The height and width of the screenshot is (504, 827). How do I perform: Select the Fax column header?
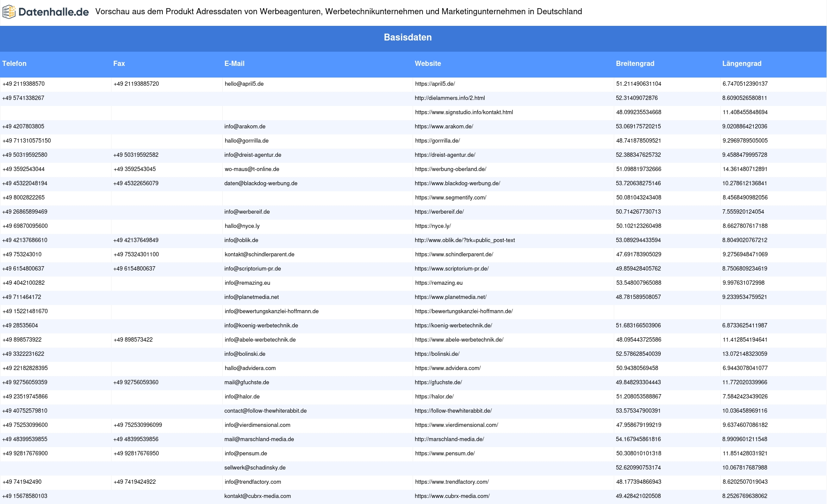tap(119, 63)
